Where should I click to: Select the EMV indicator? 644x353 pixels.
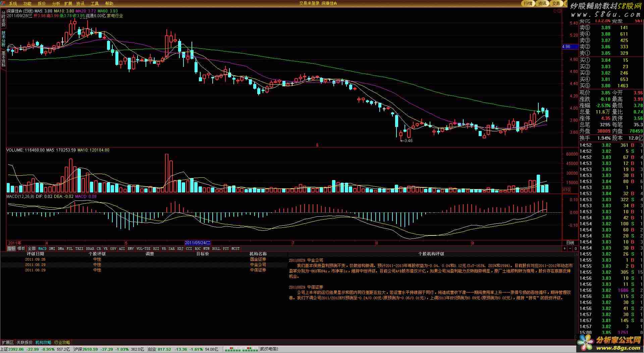(x=131, y=249)
